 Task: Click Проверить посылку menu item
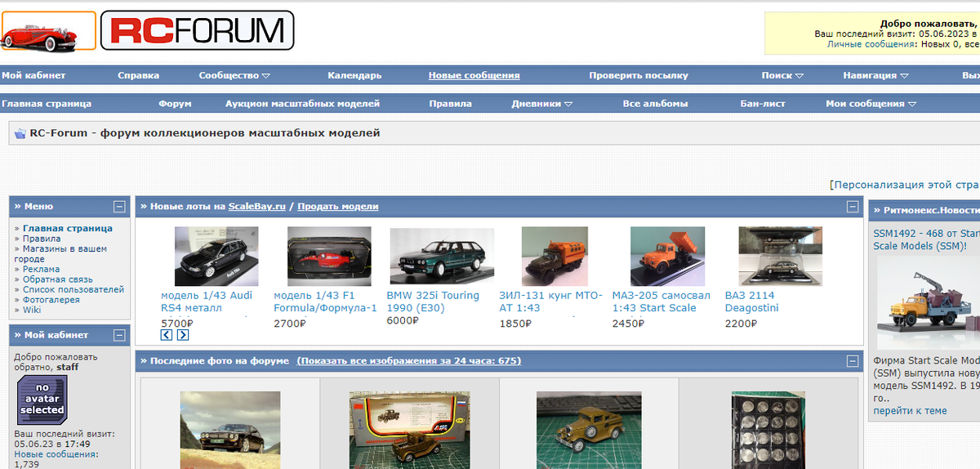[x=639, y=75]
